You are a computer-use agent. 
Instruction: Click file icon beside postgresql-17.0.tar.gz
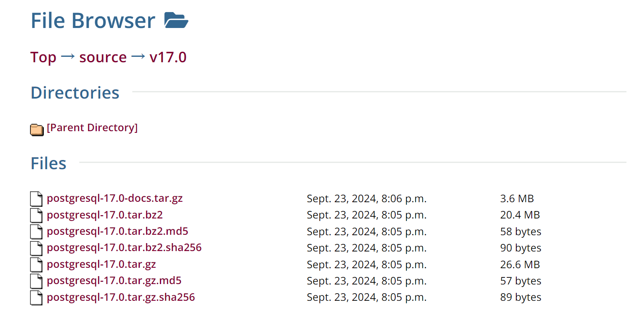point(36,265)
